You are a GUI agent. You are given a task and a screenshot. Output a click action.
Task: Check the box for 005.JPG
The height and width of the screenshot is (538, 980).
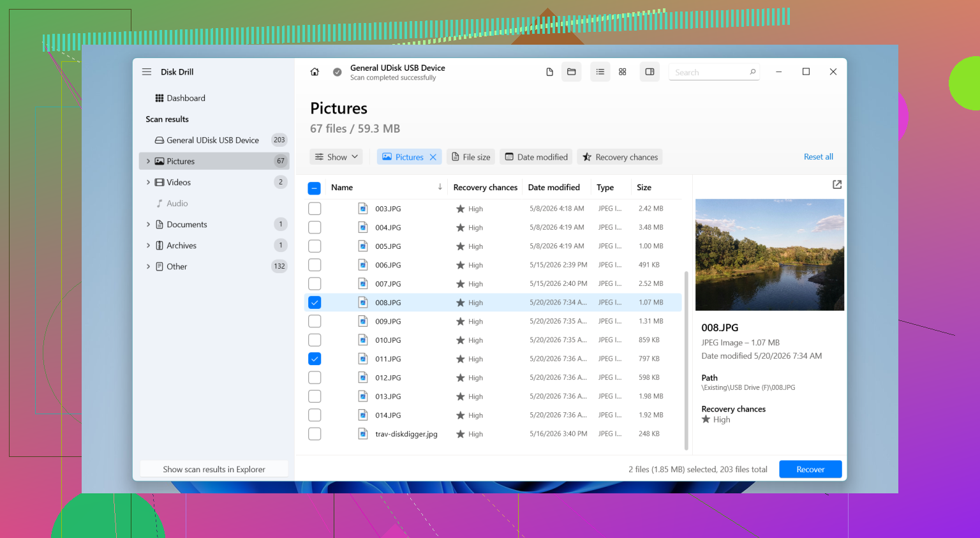315,246
